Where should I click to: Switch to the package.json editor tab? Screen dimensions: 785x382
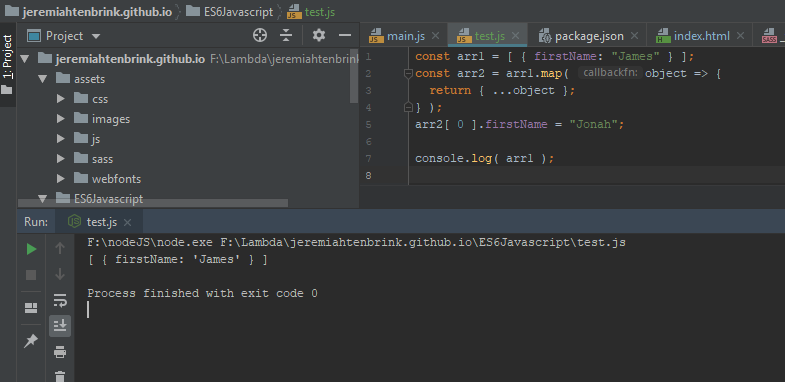tap(589, 36)
